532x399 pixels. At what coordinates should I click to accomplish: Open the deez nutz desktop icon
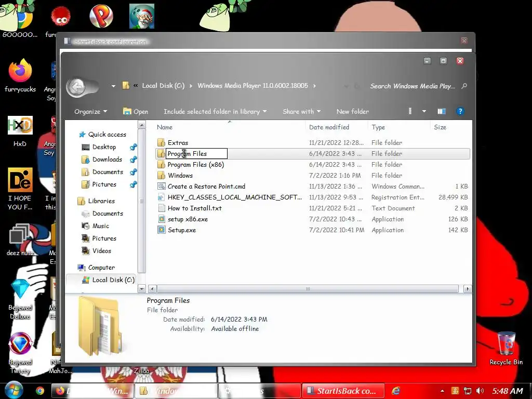click(20, 240)
